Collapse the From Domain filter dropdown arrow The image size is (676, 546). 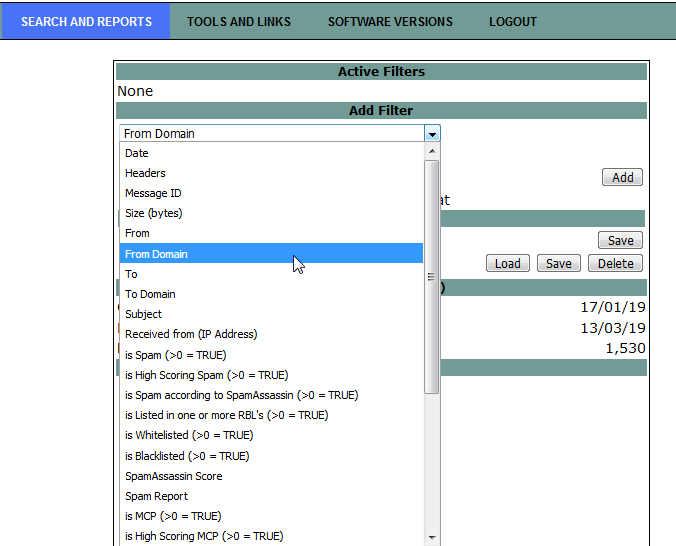click(x=432, y=134)
